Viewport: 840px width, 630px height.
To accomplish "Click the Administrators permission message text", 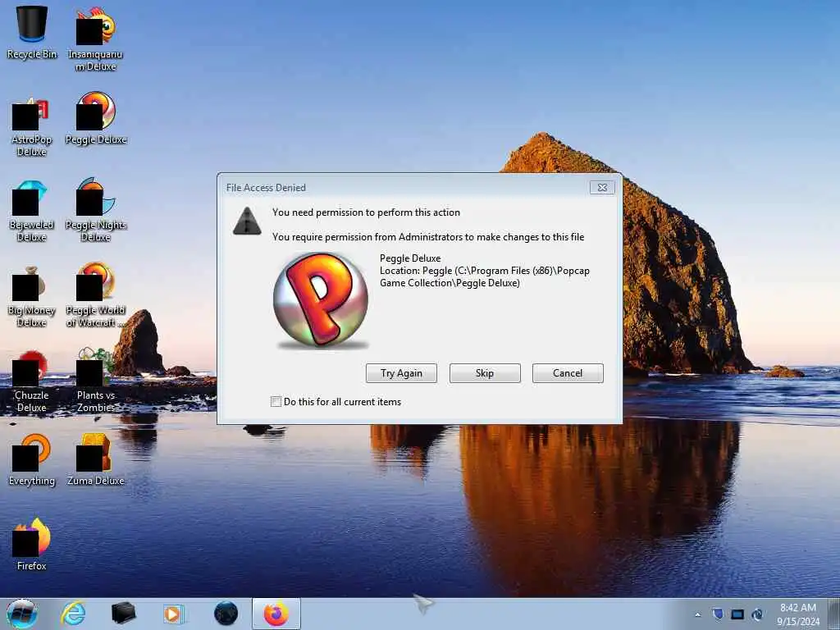I will coord(428,237).
